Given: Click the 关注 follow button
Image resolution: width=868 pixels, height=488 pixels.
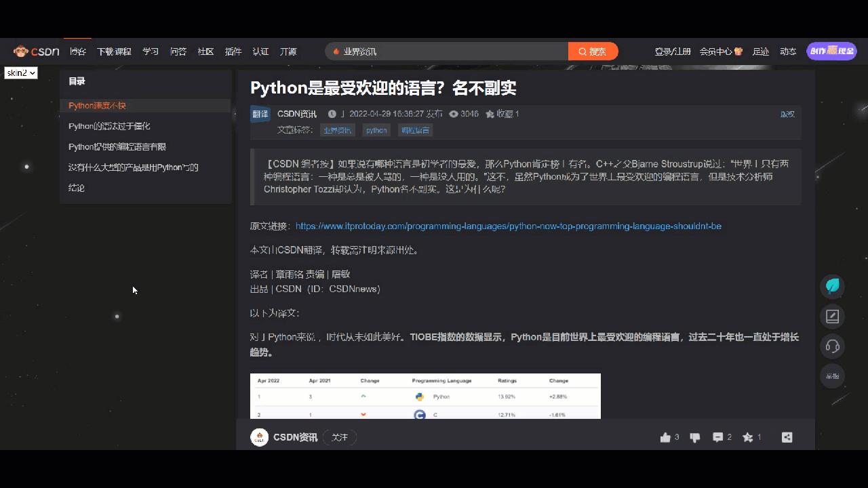Looking at the screenshot, I should tap(340, 437).
